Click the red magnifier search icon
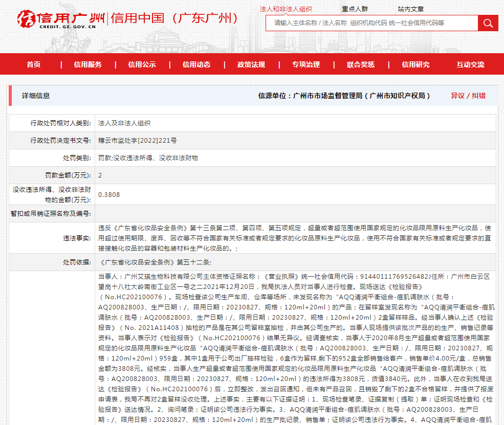 488,23
